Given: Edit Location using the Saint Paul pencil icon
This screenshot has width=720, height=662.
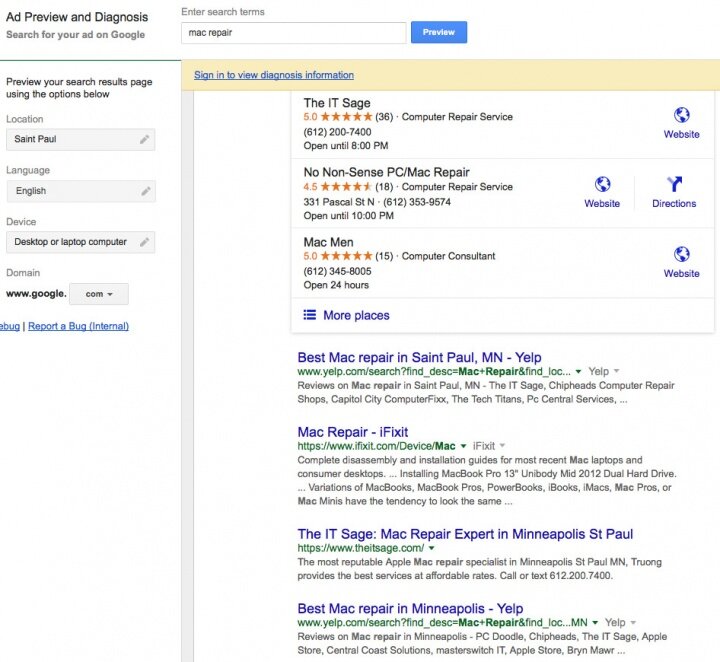Looking at the screenshot, I should tap(144, 140).
